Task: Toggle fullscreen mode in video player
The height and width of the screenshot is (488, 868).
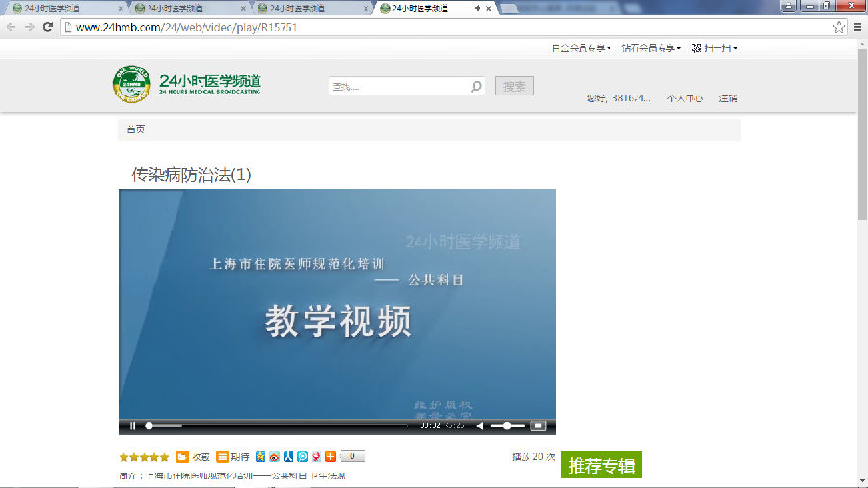Action: (539, 425)
